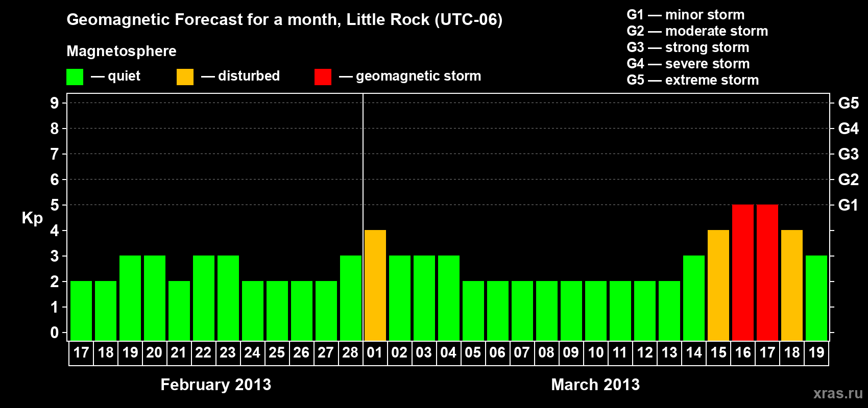Click the G2 moderate storm legend entry
The height and width of the screenshot is (408, 868).
pyautogui.click(x=697, y=31)
